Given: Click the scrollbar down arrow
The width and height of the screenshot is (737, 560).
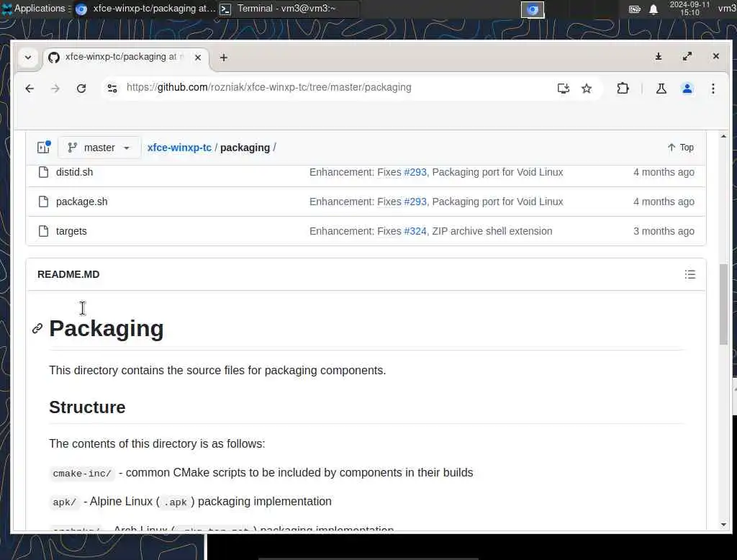Looking at the screenshot, I should [723, 525].
